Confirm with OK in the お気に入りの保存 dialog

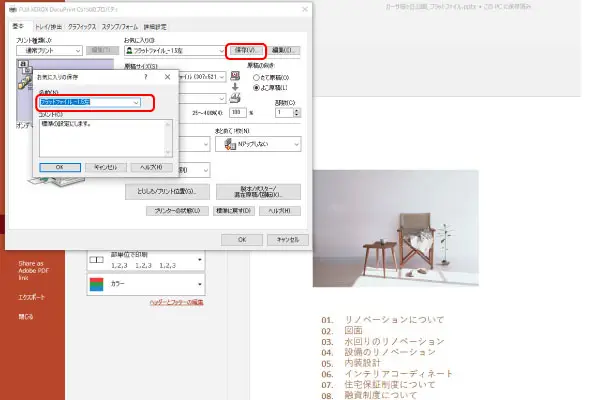coord(60,167)
